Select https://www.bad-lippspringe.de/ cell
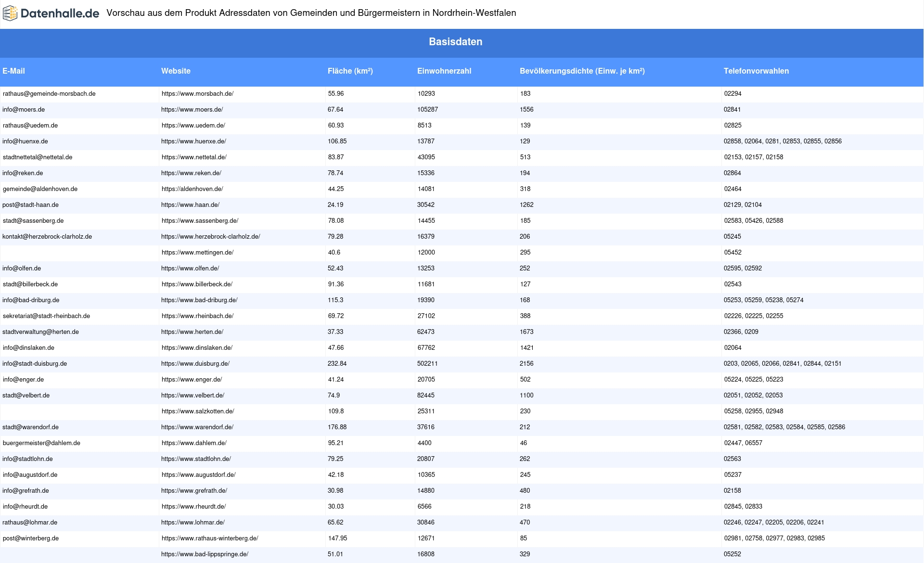 (205, 554)
